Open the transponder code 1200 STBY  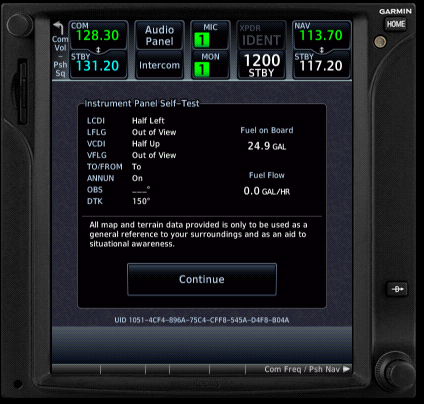coord(261,65)
